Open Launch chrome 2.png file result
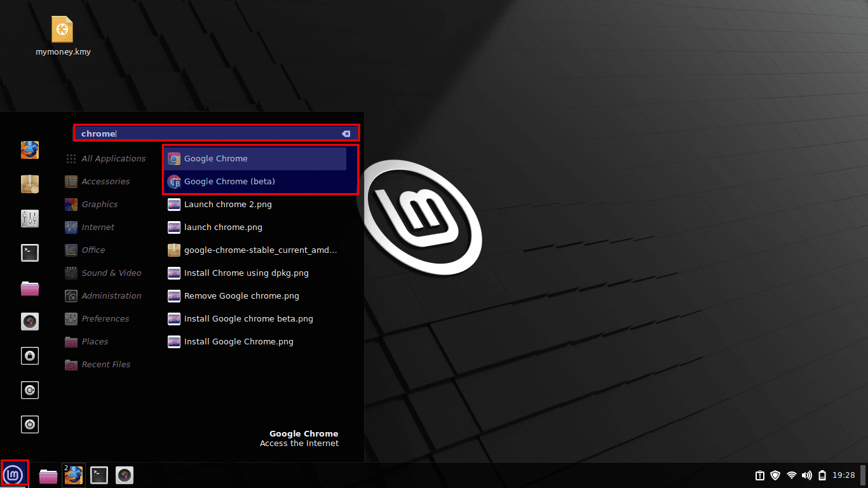868x488 pixels. pos(255,205)
